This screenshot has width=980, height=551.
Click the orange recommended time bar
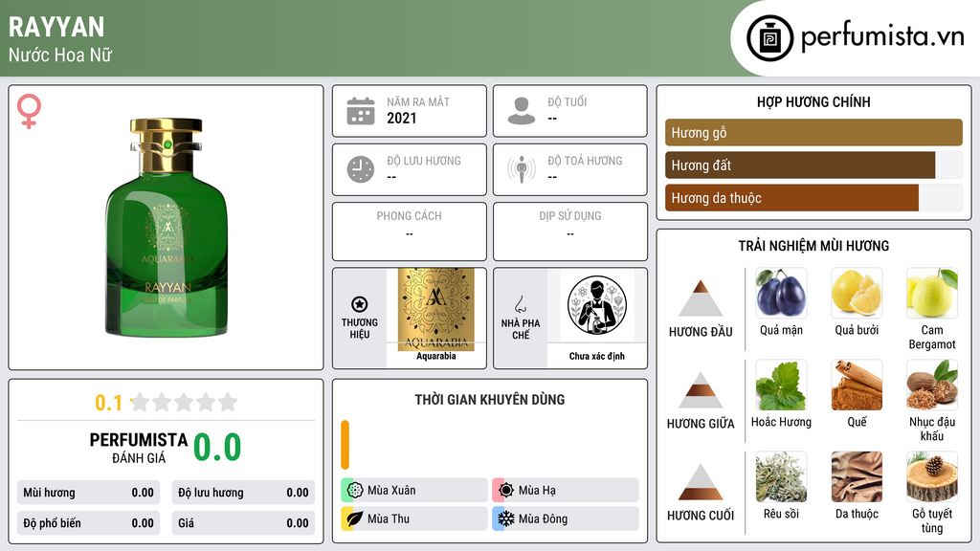coord(345,445)
